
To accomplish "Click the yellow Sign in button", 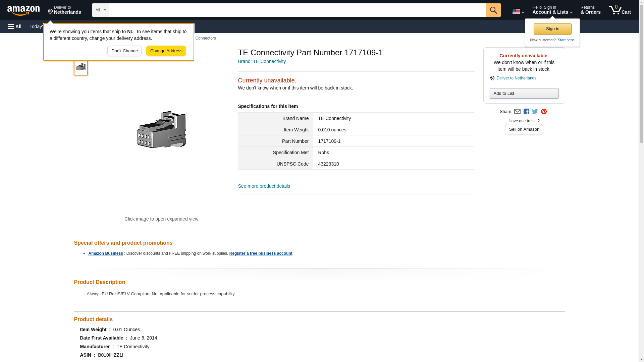I will (x=552, y=29).
